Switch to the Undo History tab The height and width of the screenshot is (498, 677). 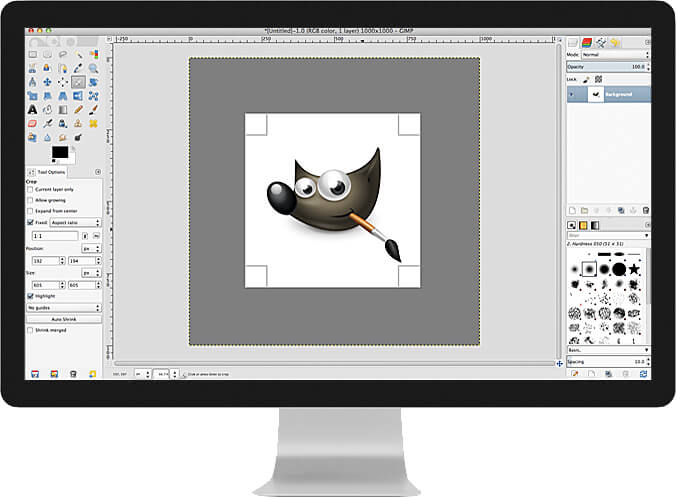pos(615,42)
